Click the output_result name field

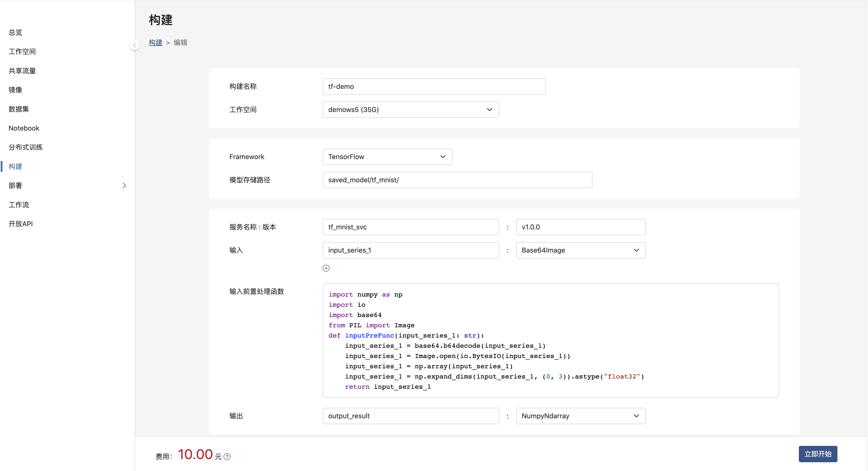[410, 416]
